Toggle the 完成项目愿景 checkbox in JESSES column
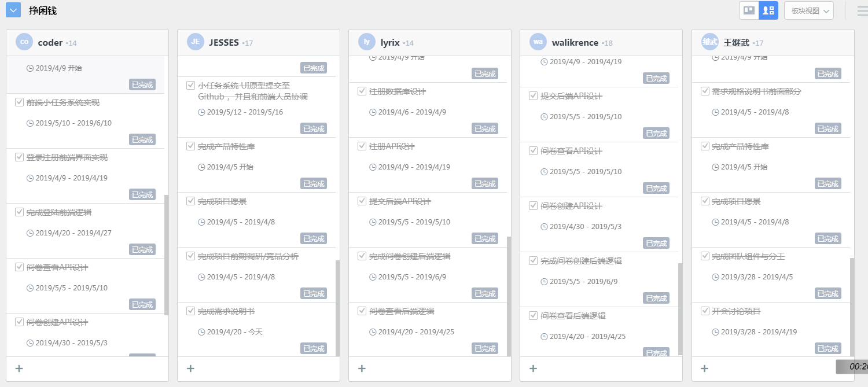This screenshot has width=868, height=387. [x=190, y=201]
